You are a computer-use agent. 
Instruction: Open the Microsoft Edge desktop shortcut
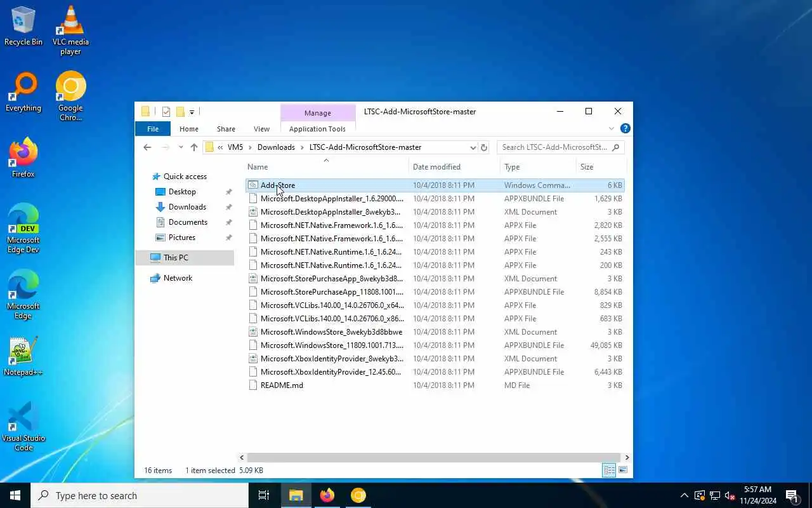(x=23, y=295)
